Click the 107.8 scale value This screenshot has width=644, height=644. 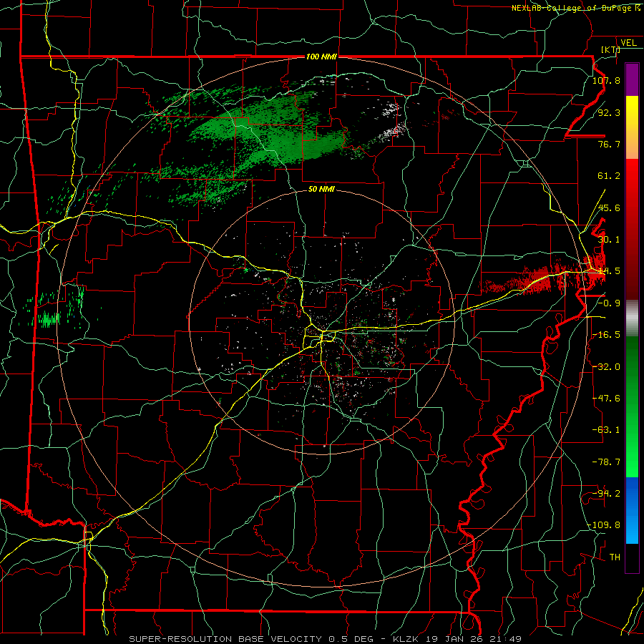pos(606,80)
